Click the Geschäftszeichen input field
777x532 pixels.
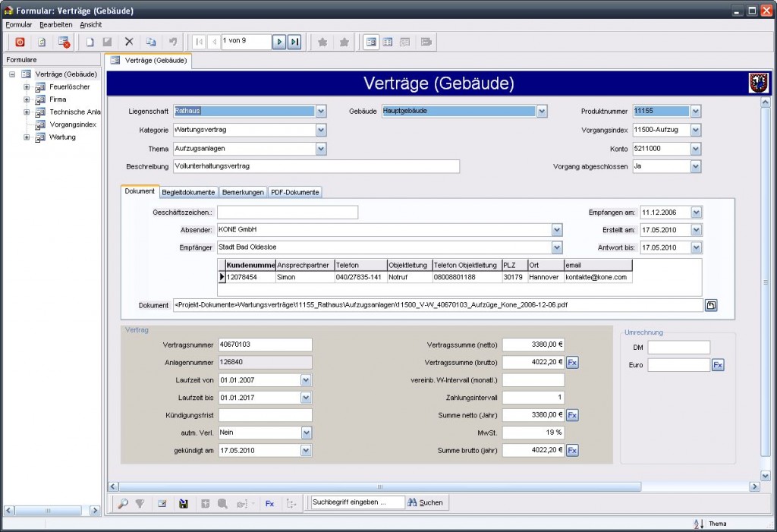pyautogui.click(x=287, y=212)
